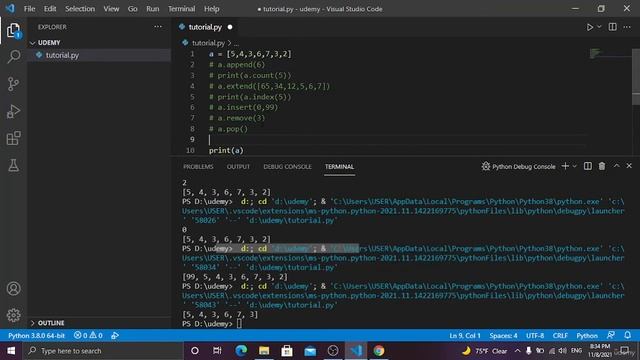This screenshot has width=640, height=360.
Task: Open Task View from taskbar
Action: 218,351
